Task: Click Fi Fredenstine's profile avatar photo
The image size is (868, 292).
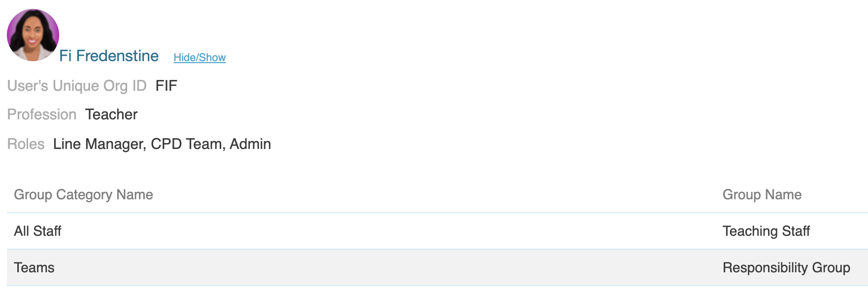Action: pyautogui.click(x=33, y=35)
